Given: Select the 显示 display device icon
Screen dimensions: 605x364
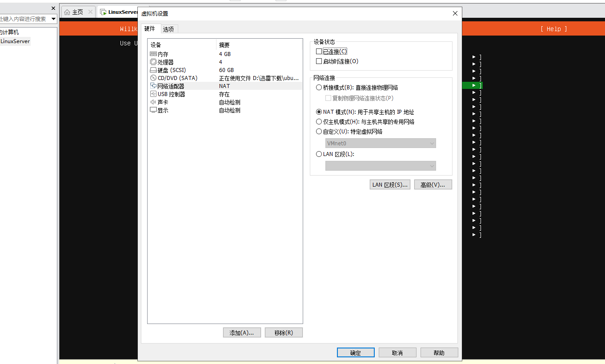Looking at the screenshot, I should [x=153, y=110].
